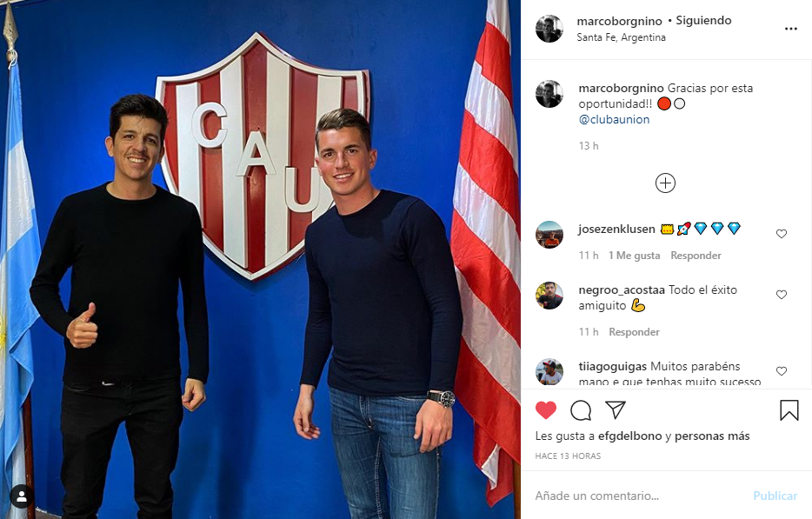
Task: Open the @clubaunion mention link
Action: click(614, 120)
